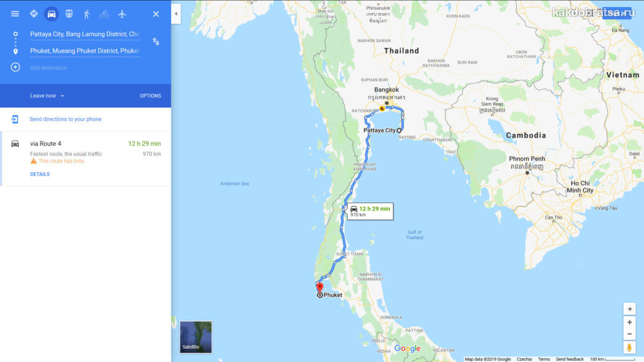Open DETAILS for Route 4
Viewport: 644px width, 362px height.
coord(40,174)
